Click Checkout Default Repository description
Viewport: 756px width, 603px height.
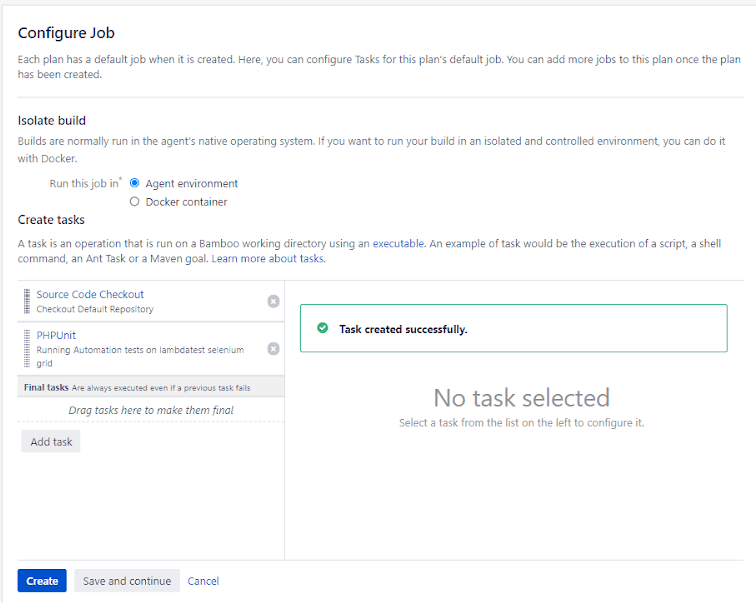pyautogui.click(x=95, y=309)
